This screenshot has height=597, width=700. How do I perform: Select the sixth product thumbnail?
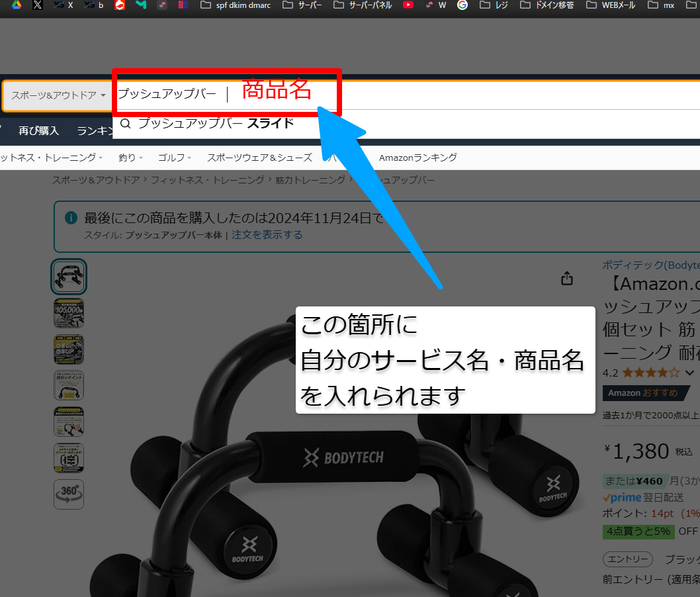(x=69, y=458)
